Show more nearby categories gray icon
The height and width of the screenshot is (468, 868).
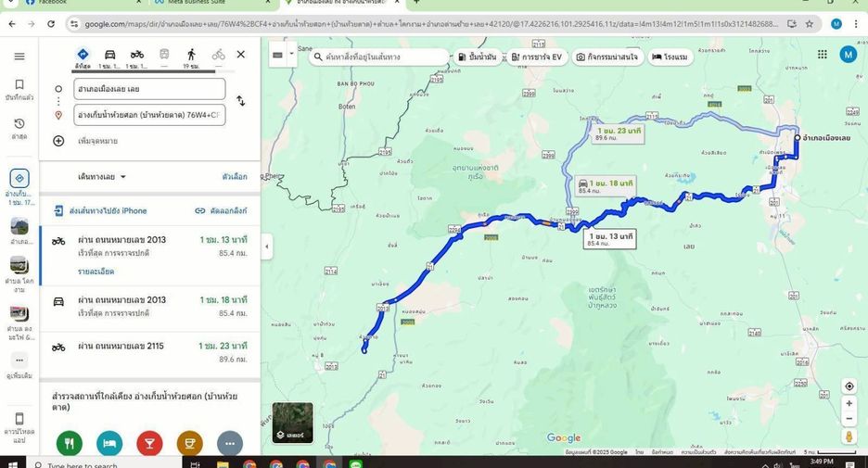(230, 443)
